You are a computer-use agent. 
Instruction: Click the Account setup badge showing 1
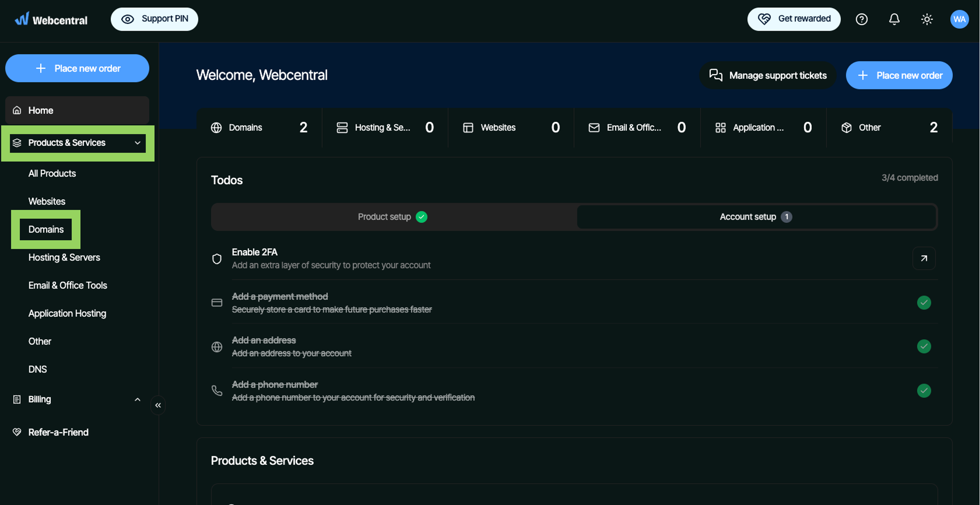point(786,217)
